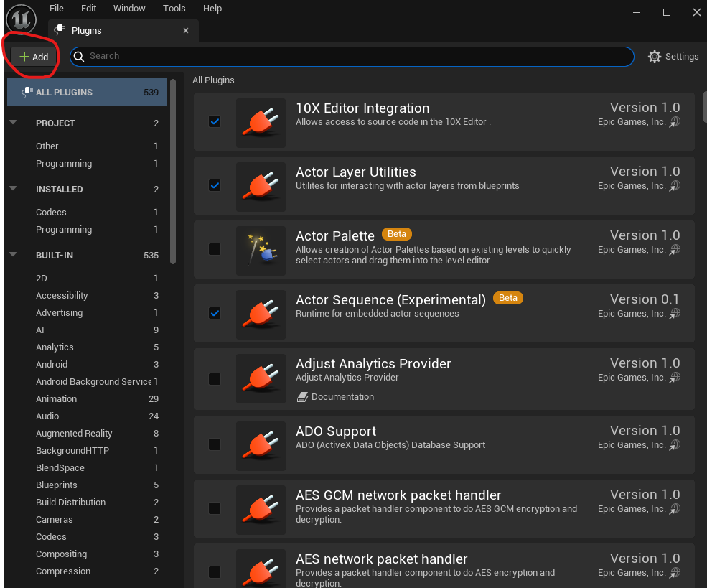Click the Documentation book icon

[x=303, y=397]
